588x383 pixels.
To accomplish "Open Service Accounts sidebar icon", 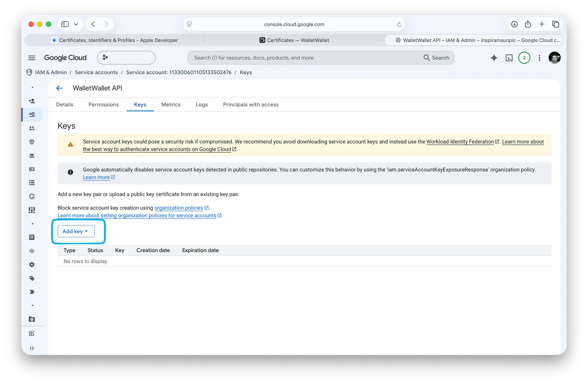I will 32,115.
